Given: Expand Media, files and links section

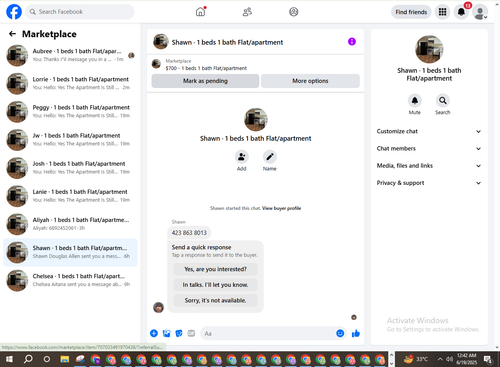Looking at the screenshot, I should [429, 166].
